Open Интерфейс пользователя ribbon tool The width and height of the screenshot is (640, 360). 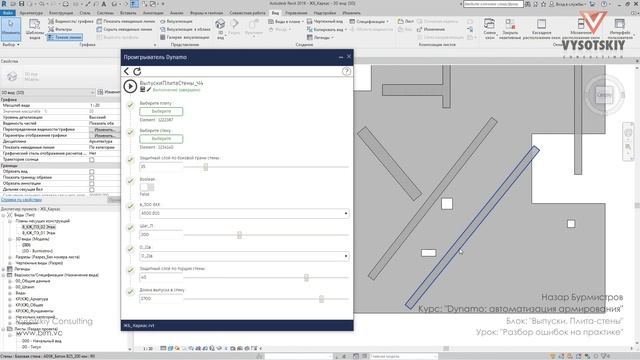coord(620,29)
